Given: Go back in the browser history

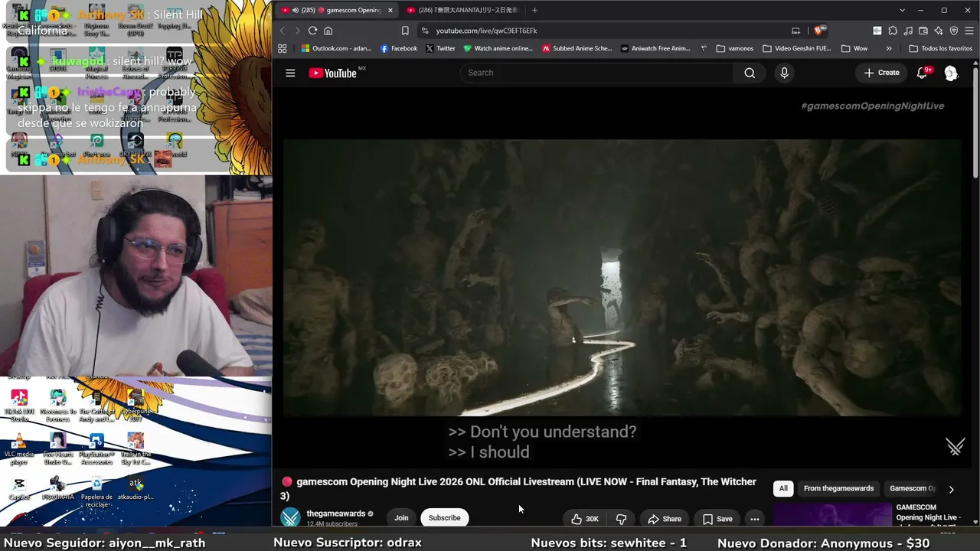Looking at the screenshot, I should [282, 31].
